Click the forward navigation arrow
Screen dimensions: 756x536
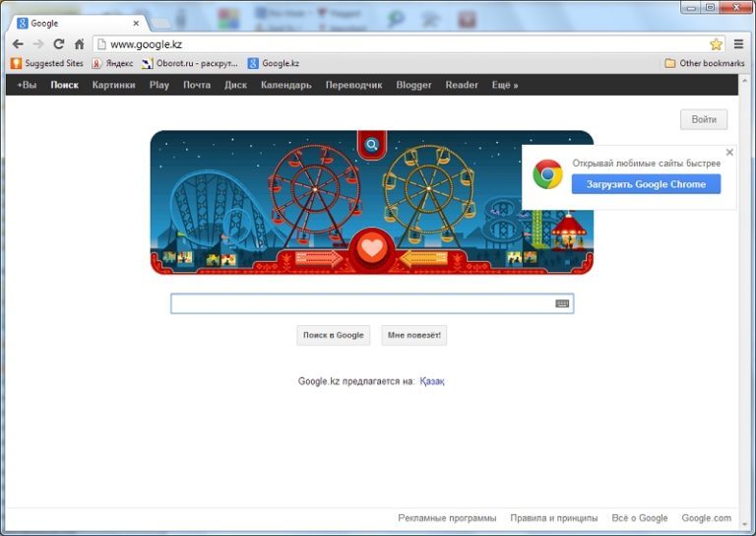[x=38, y=44]
